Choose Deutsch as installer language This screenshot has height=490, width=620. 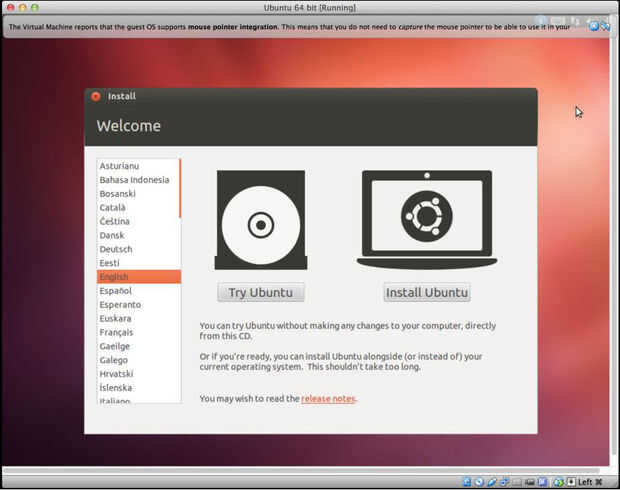tap(138, 249)
